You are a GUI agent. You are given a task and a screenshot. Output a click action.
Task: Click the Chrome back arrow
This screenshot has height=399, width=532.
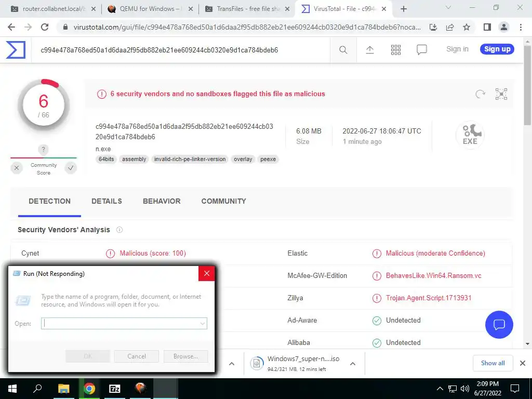(11, 27)
